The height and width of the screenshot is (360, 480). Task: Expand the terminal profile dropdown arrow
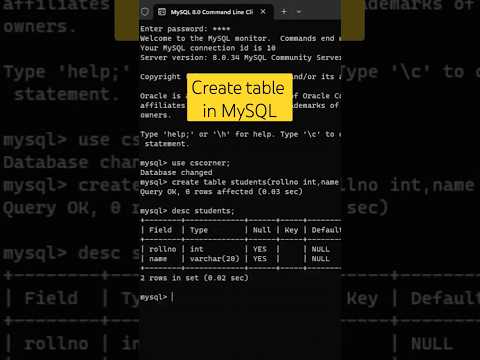299,12
